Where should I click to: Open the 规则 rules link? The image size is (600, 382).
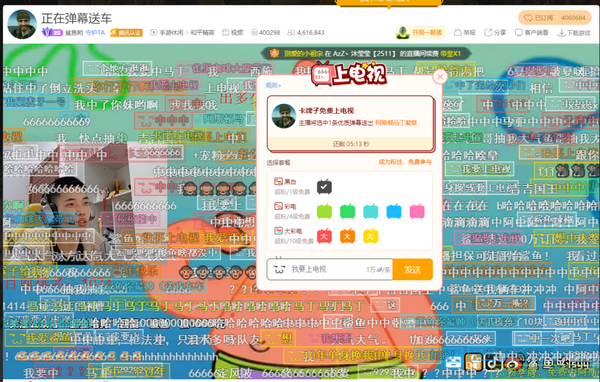[273, 85]
